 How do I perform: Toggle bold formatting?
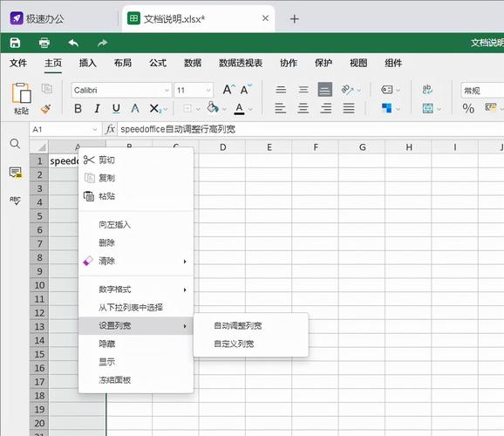78,109
